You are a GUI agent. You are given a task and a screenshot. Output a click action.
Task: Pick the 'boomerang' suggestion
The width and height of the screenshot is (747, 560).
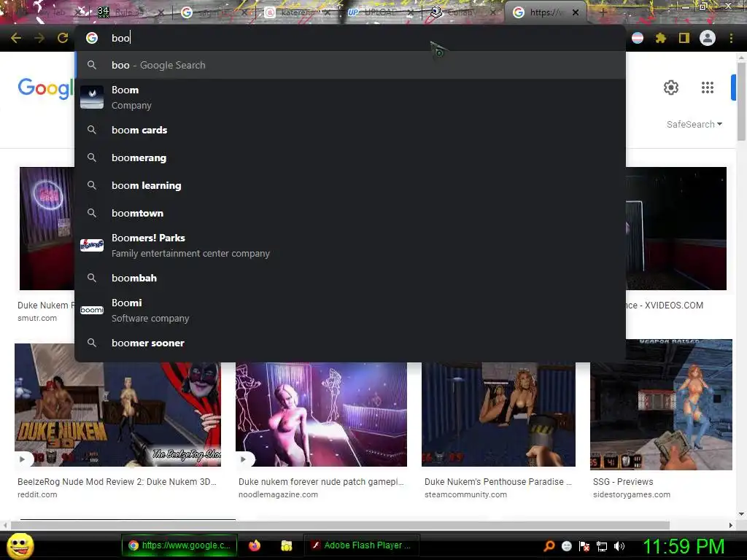[x=350, y=157]
